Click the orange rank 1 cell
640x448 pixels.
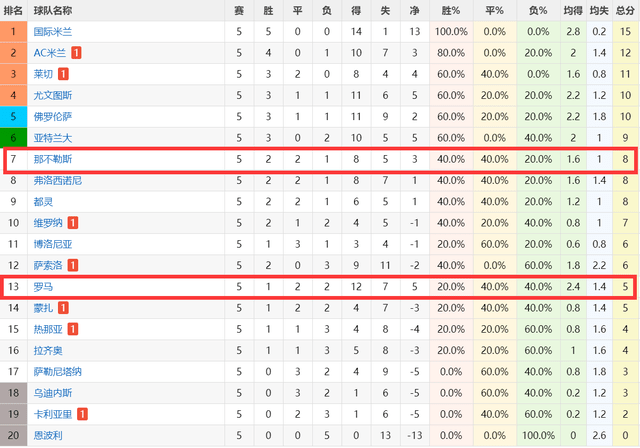pyautogui.click(x=13, y=31)
